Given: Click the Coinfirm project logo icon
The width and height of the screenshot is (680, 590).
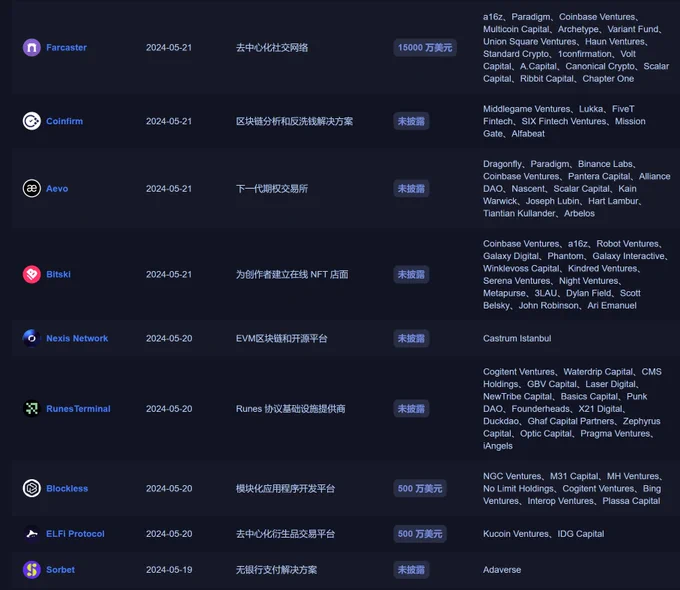Looking at the screenshot, I should [x=32, y=121].
